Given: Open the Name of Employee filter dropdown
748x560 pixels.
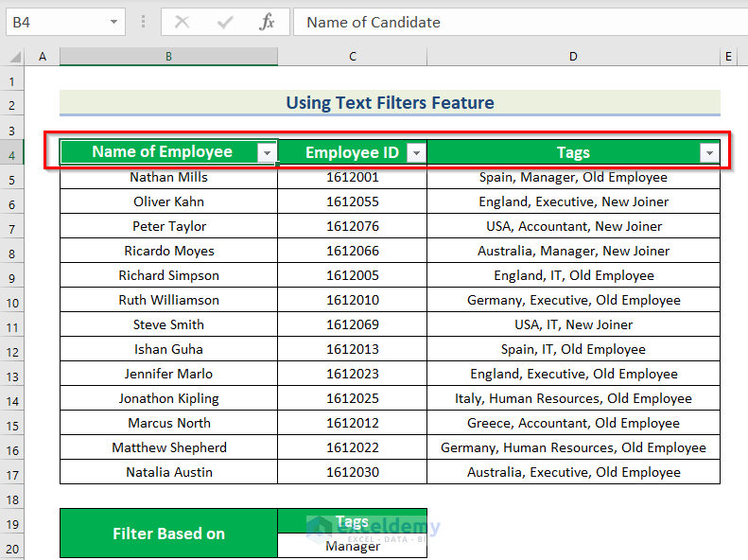Looking at the screenshot, I should pos(268,153).
